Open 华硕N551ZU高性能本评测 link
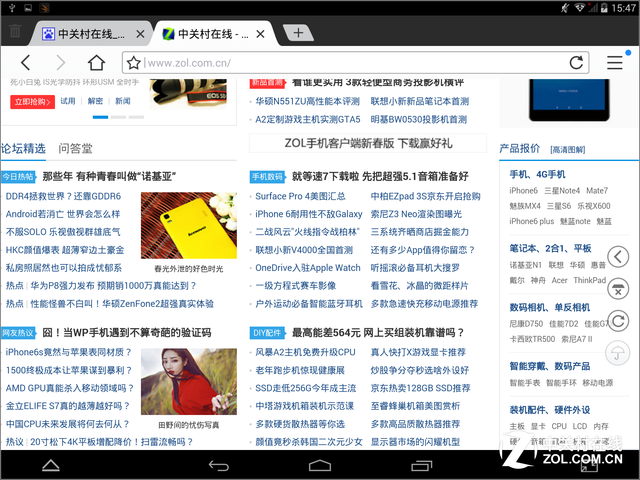Screen dimensions: 640x480 click(x=307, y=101)
